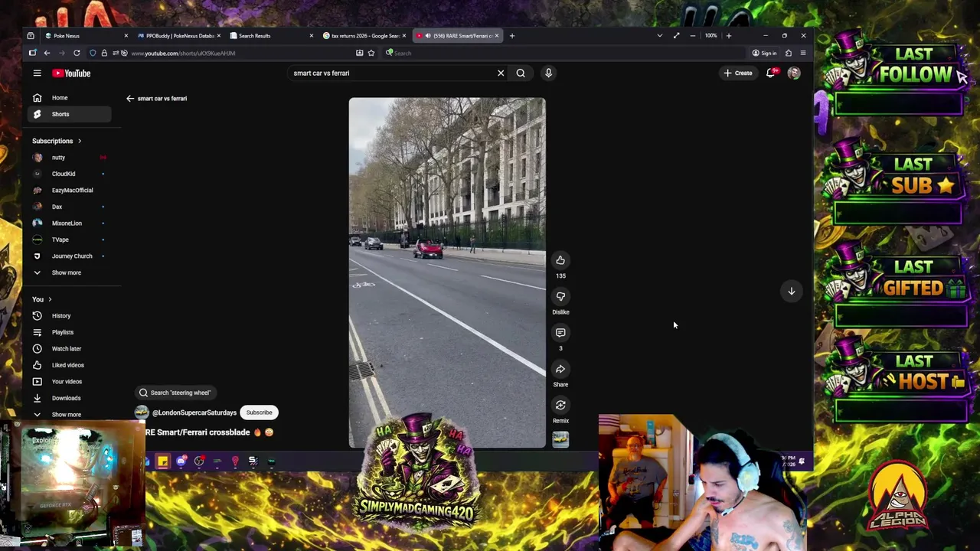Screen dimensions: 980x551
Task: Open the Short's sound thumbnail
Action: click(x=560, y=439)
